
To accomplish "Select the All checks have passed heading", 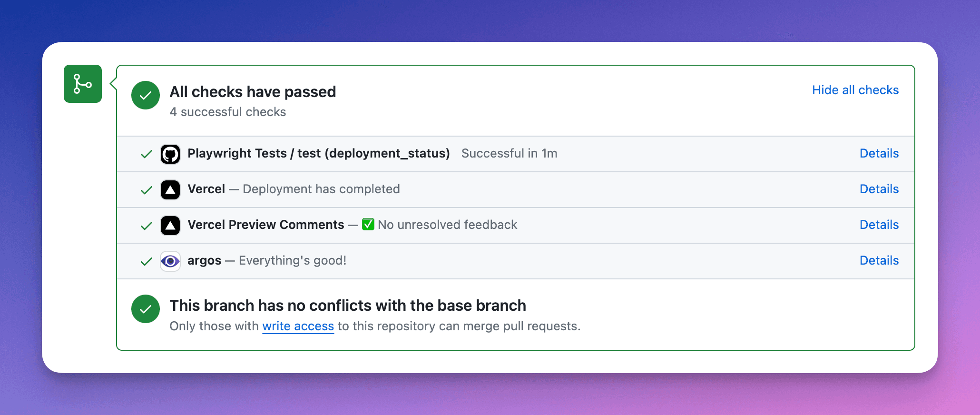I will tap(253, 91).
